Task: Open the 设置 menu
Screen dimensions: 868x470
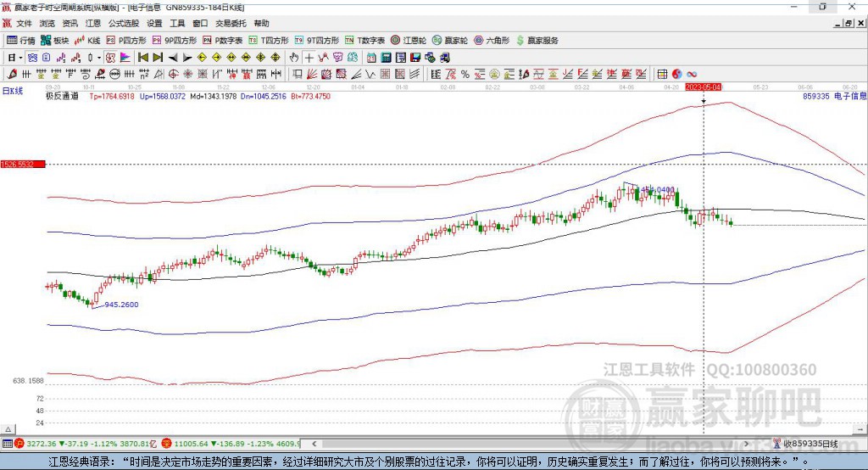Action: pyautogui.click(x=154, y=23)
